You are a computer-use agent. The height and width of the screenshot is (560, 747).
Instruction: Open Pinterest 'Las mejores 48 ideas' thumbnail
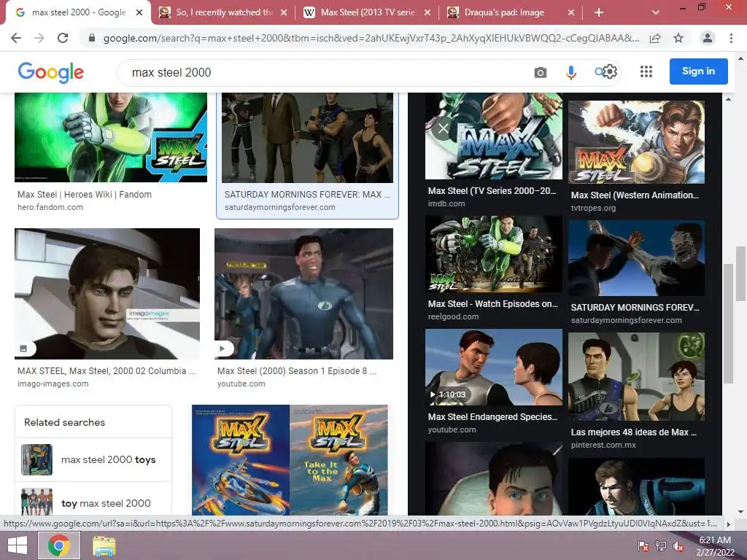tap(636, 377)
